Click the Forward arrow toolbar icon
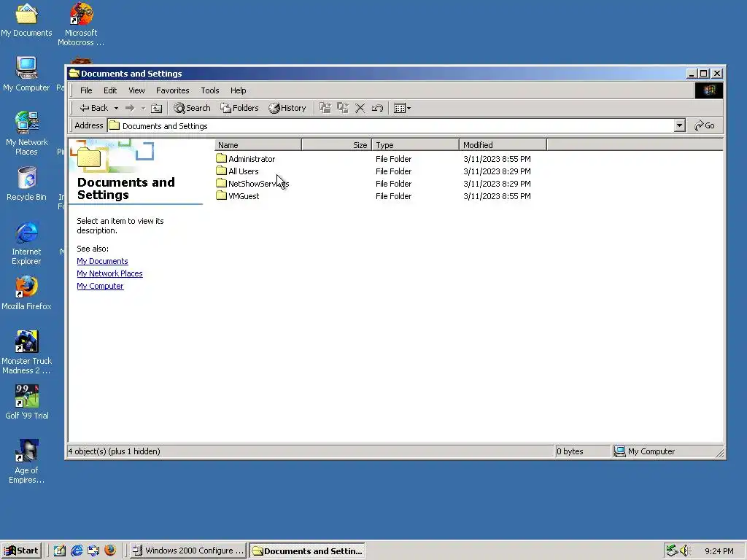Screen dimensions: 747x560 click(x=130, y=108)
